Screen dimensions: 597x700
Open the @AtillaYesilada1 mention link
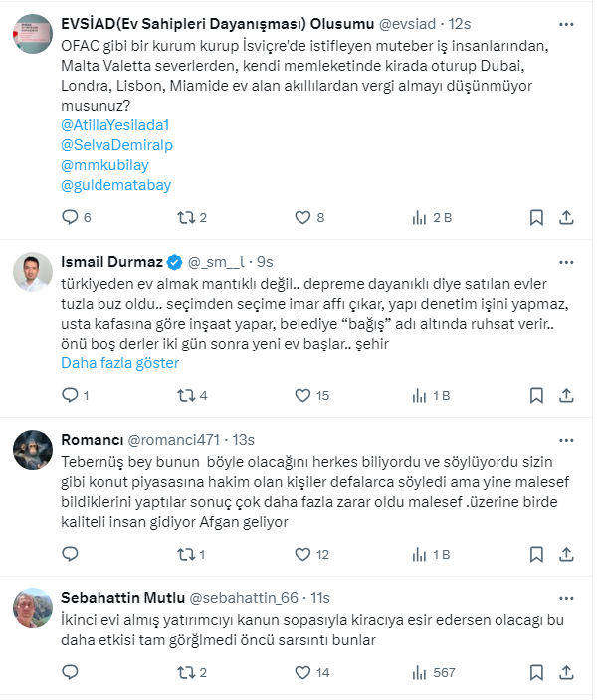[117, 124]
